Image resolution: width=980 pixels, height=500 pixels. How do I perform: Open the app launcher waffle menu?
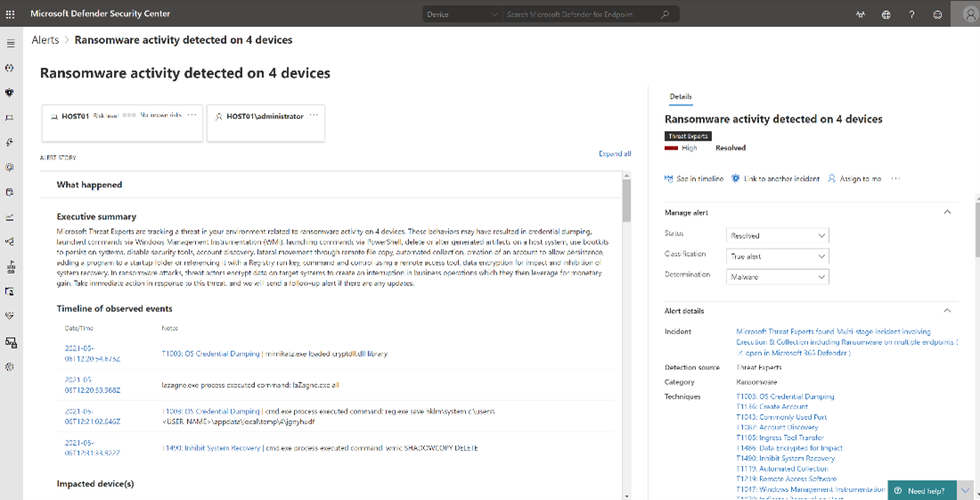click(x=10, y=13)
